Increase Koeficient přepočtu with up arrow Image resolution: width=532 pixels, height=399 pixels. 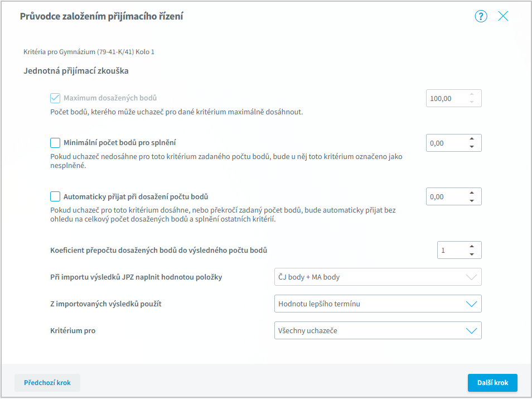click(x=472, y=247)
